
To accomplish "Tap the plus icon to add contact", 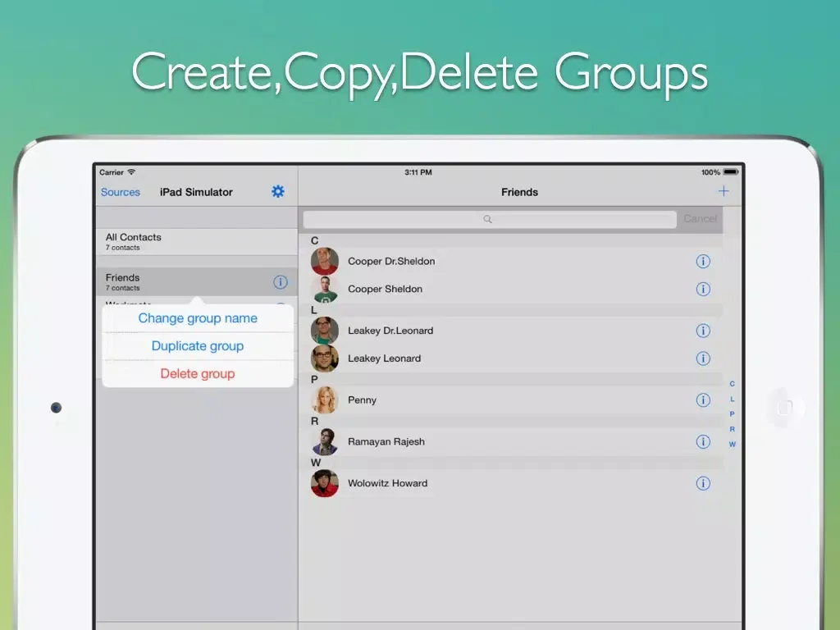I will pyautogui.click(x=724, y=191).
